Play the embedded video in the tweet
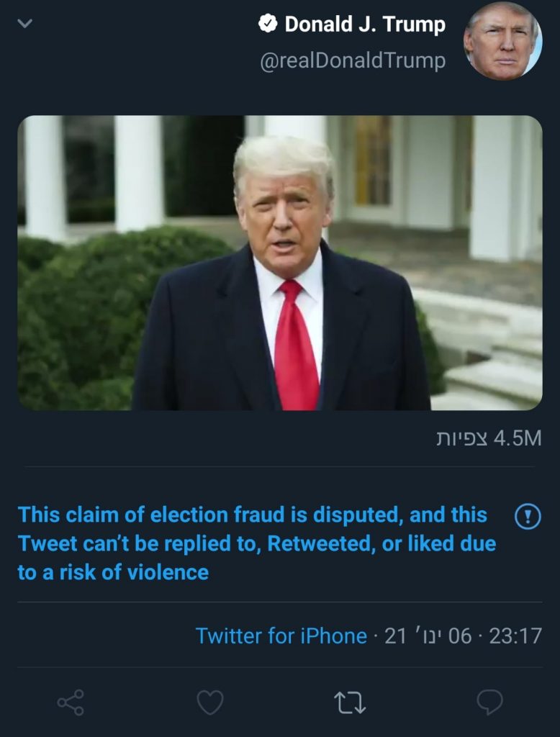The height and width of the screenshot is (737, 560). (280, 263)
